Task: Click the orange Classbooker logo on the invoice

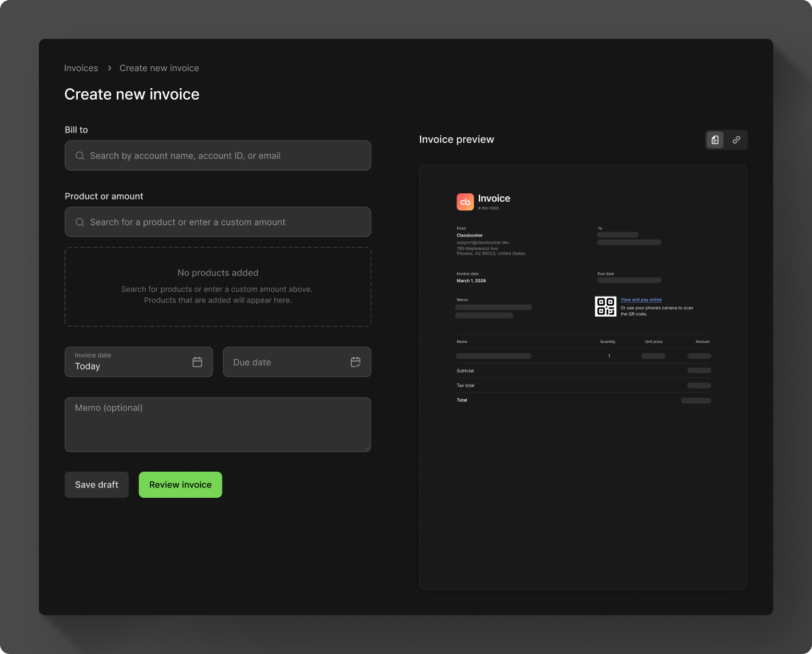Action: [x=465, y=201]
